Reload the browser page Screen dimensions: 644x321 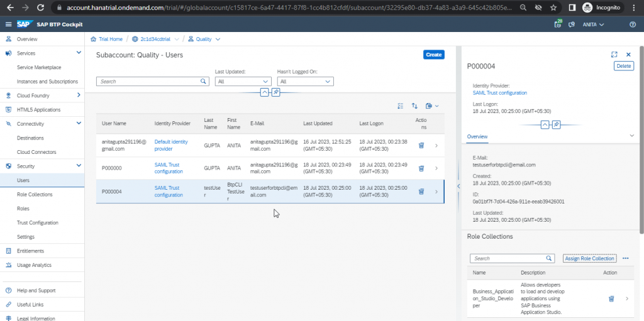click(40, 8)
